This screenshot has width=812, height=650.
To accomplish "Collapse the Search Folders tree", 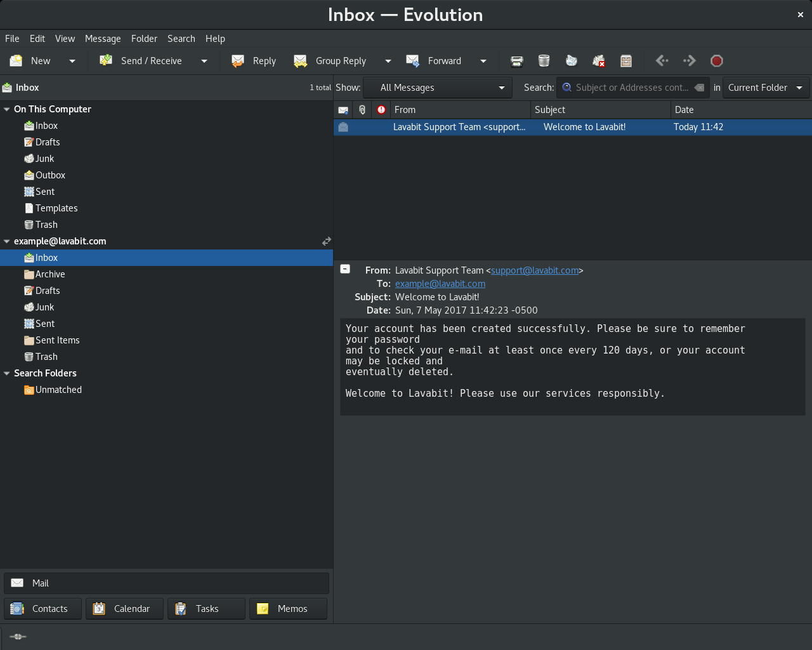I will pos(7,373).
